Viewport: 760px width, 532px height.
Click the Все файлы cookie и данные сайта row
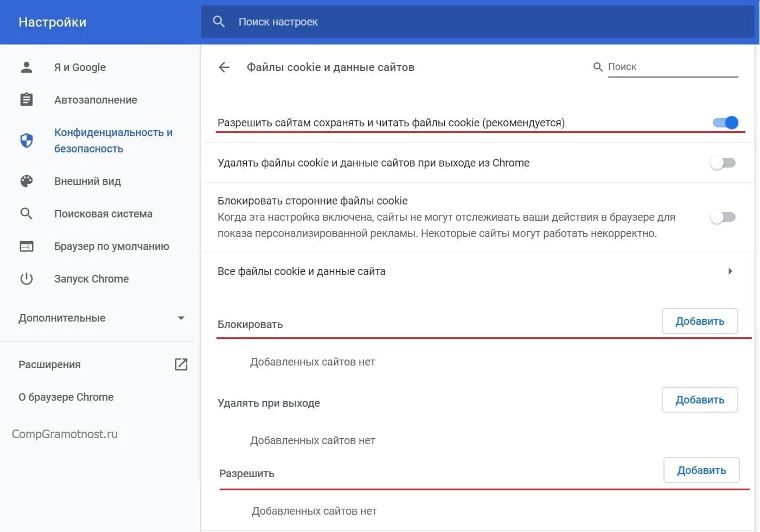477,271
